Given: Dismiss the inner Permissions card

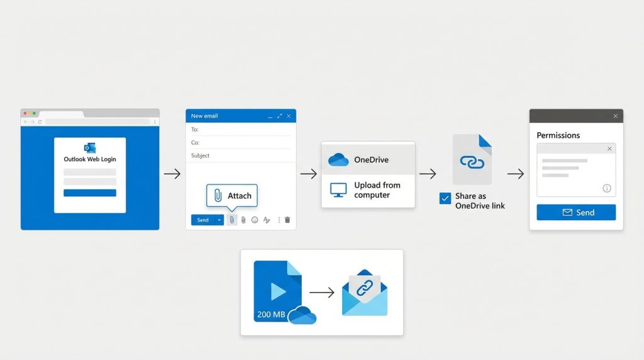Looking at the screenshot, I should 609,149.
